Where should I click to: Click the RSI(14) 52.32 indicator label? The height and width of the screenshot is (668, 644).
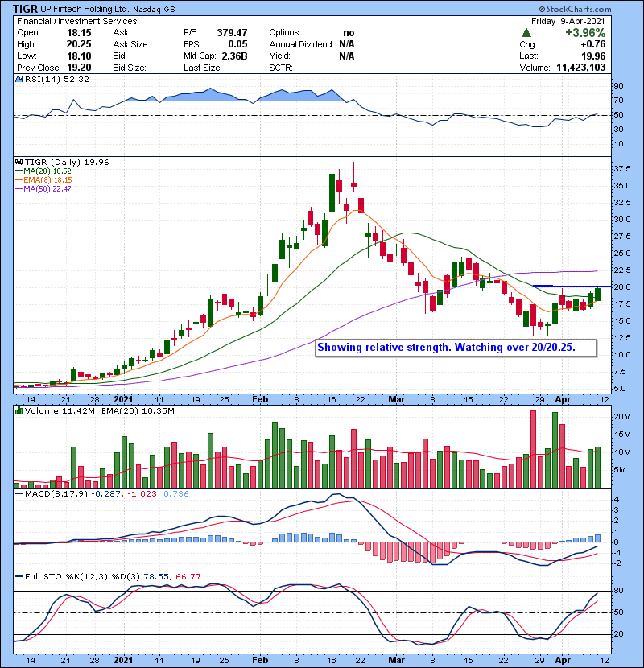coord(57,79)
